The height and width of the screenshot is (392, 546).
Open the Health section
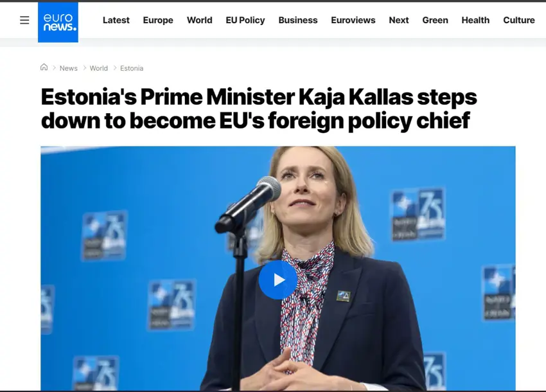tap(475, 20)
